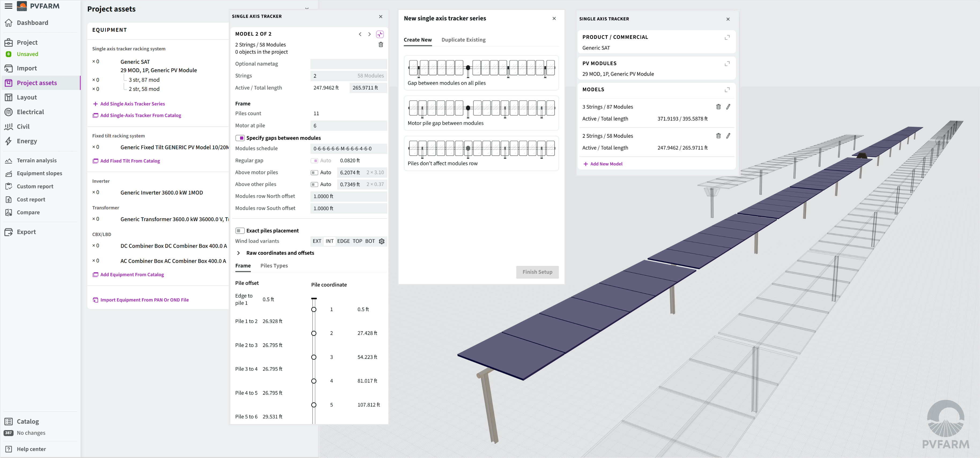Open wind load variants settings gear

click(382, 241)
